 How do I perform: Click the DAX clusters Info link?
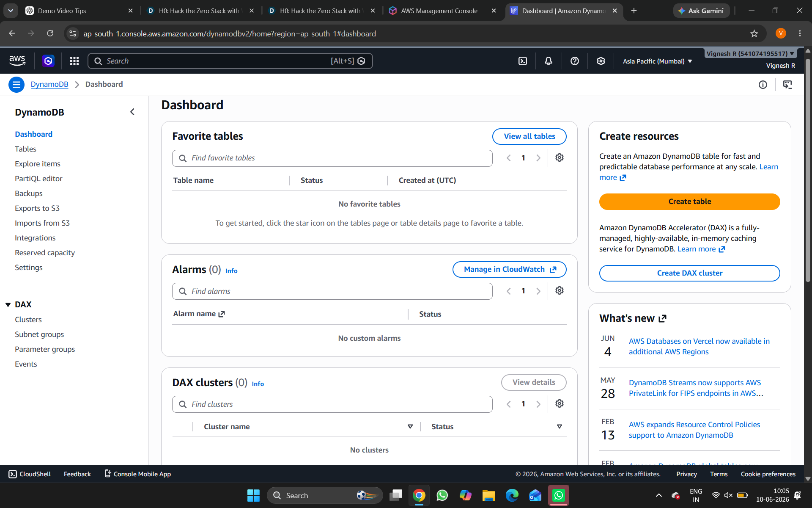point(258,384)
